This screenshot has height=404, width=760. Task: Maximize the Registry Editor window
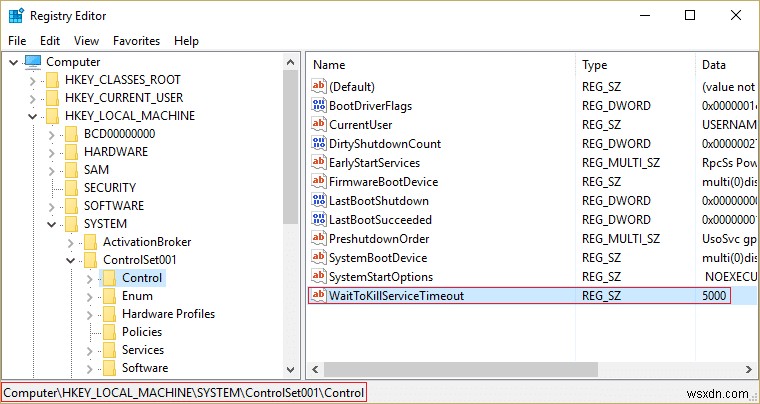[x=690, y=16]
